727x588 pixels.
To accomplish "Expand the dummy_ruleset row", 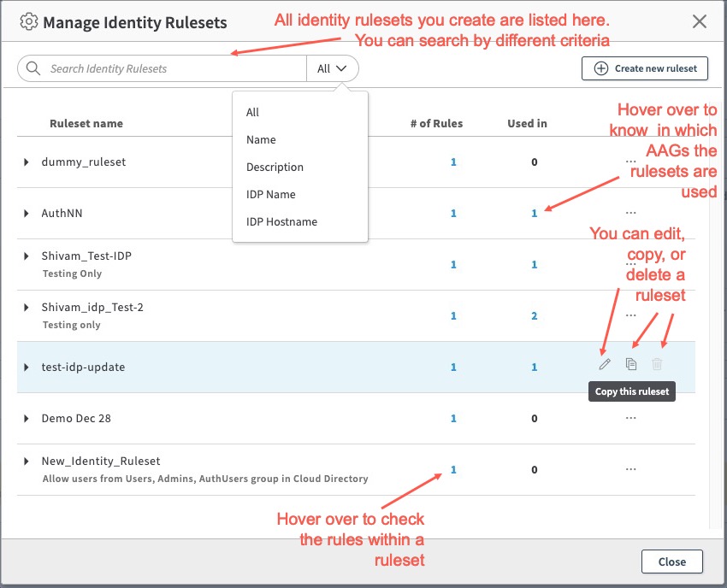I will click(x=27, y=162).
